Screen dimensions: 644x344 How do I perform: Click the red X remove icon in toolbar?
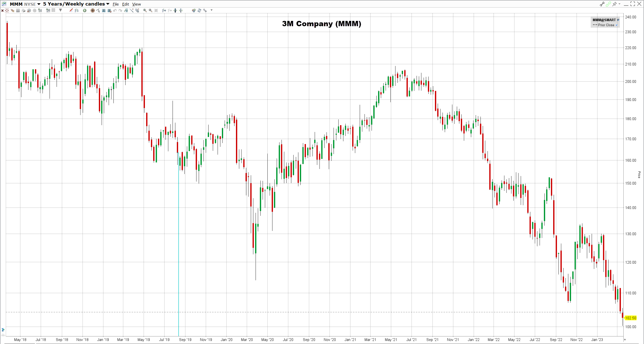click(x=2, y=10)
